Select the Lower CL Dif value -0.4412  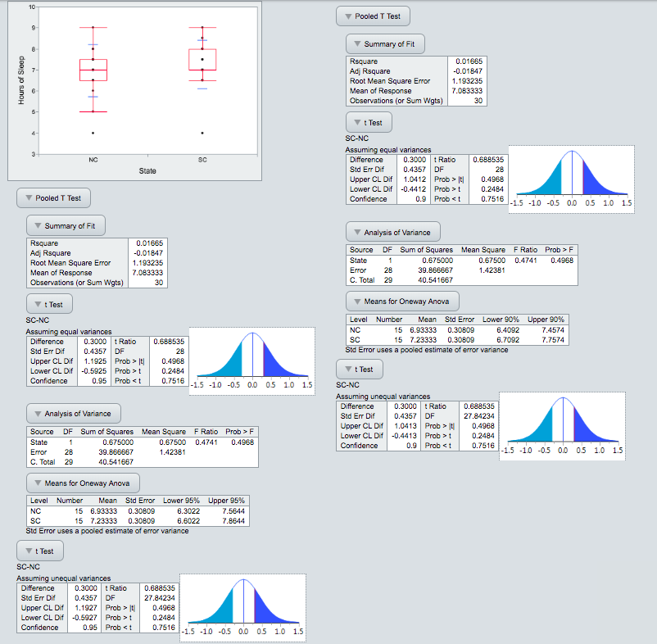[413, 189]
